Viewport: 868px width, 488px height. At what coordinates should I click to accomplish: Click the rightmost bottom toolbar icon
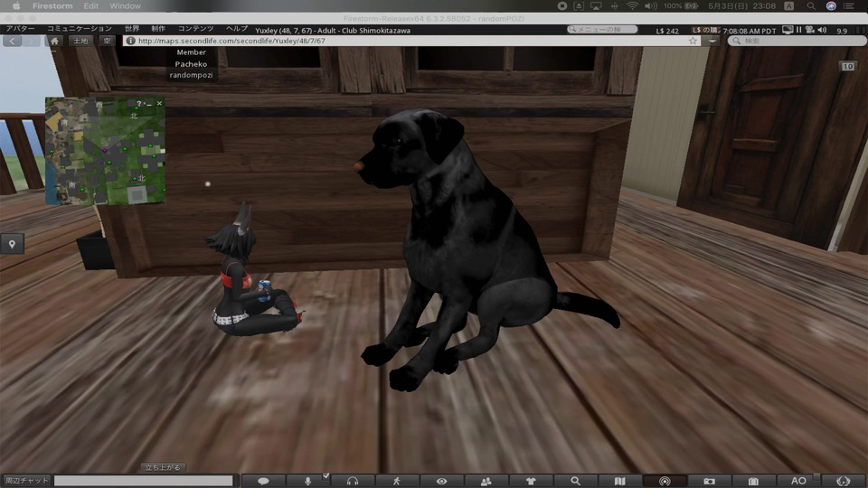(843, 481)
